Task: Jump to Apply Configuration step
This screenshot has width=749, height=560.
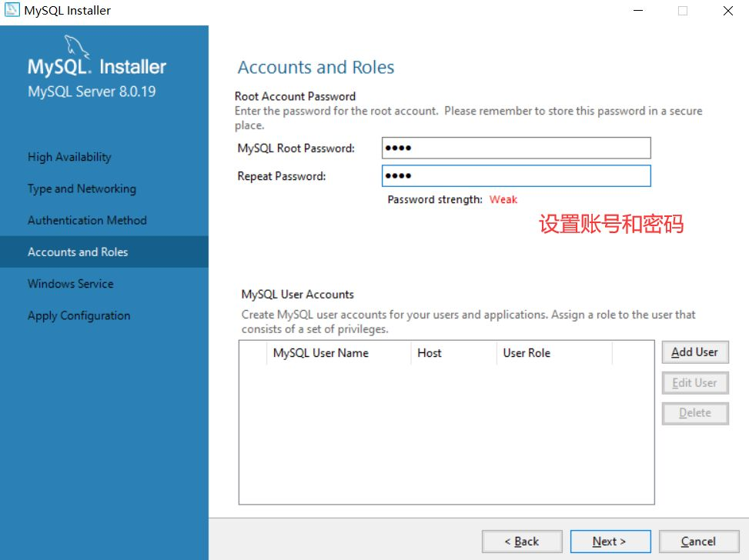Action: (x=79, y=315)
